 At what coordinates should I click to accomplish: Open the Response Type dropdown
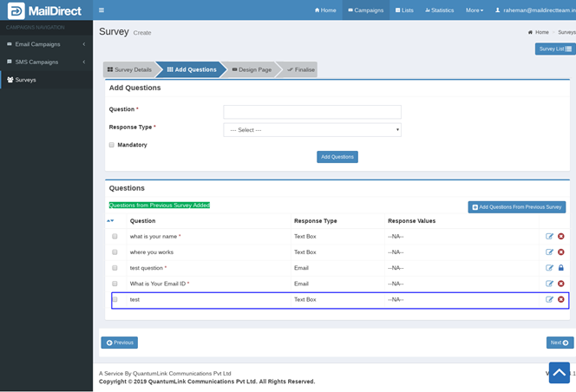(x=311, y=129)
